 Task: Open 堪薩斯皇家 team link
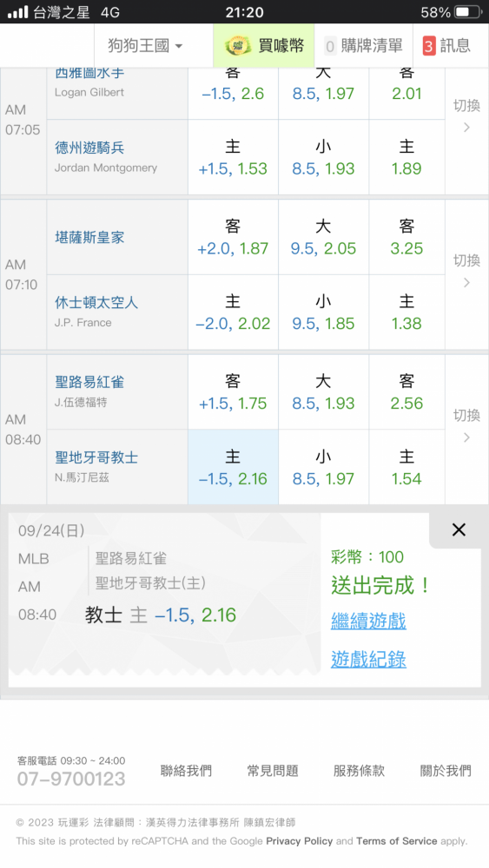coord(89,238)
